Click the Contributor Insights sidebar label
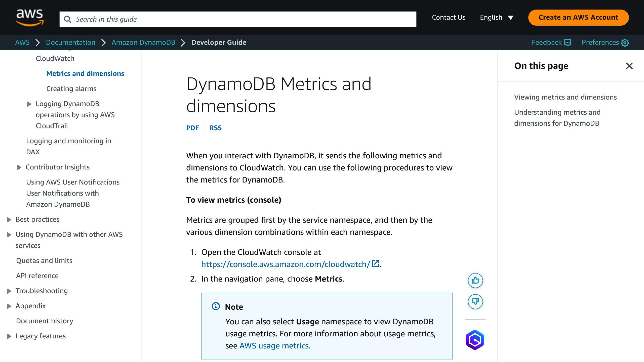The image size is (644, 362). point(58,167)
